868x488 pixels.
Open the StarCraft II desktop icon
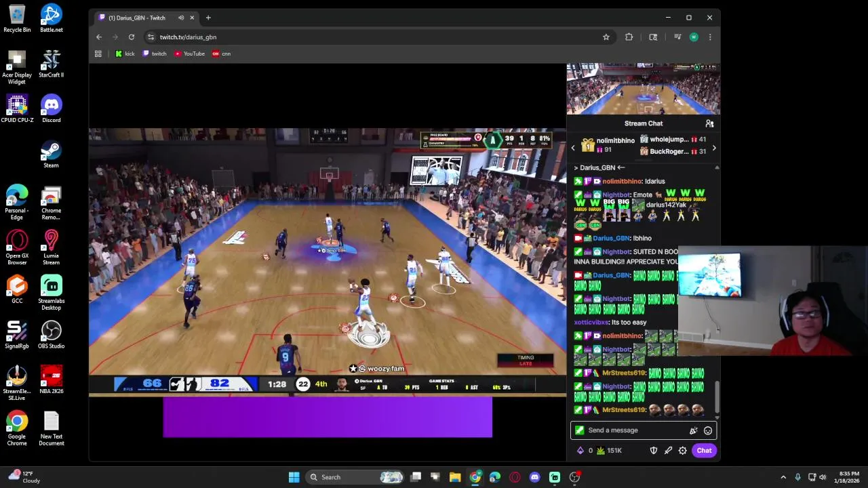tap(51, 64)
